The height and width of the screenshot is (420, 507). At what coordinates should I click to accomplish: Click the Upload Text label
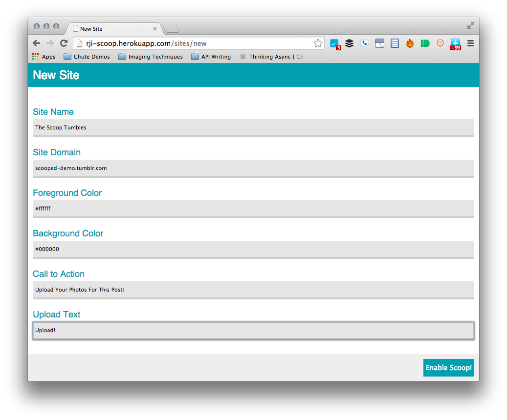[57, 315]
